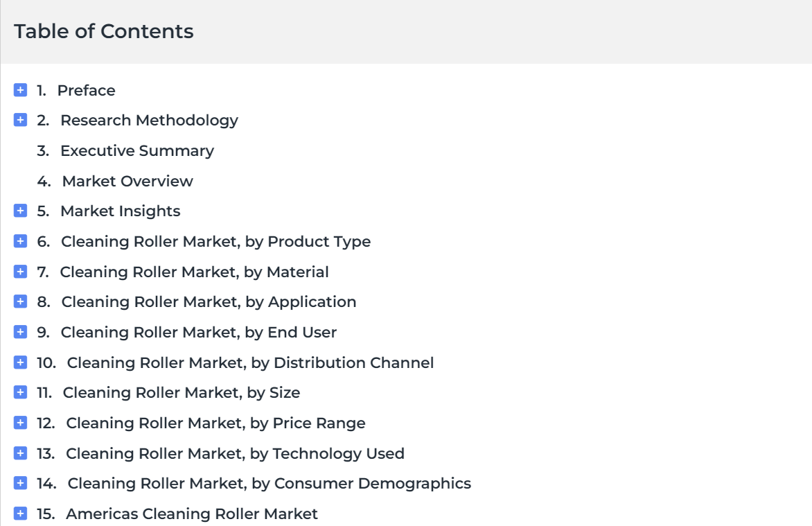812x526 pixels.
Task: Expand by End User plus icon
Action: [21, 332]
